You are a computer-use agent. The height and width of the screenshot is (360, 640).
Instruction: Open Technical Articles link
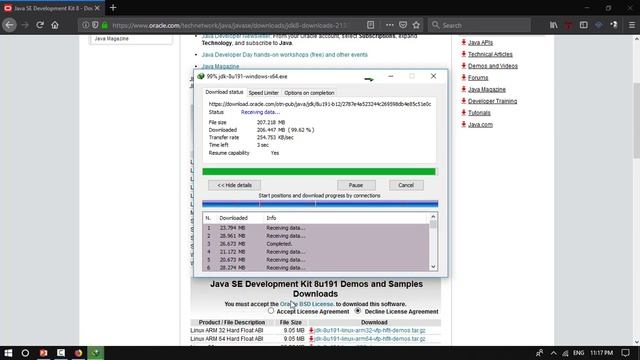(x=490, y=54)
